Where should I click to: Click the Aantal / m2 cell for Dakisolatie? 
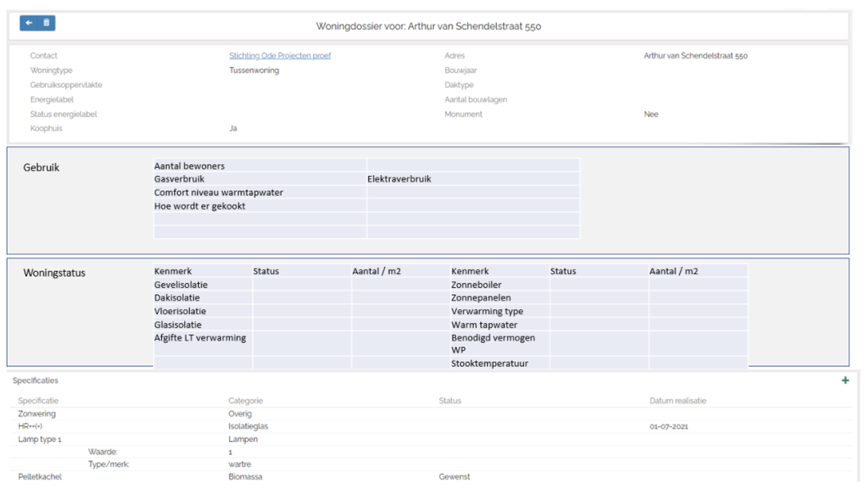pyautogui.click(x=401, y=297)
